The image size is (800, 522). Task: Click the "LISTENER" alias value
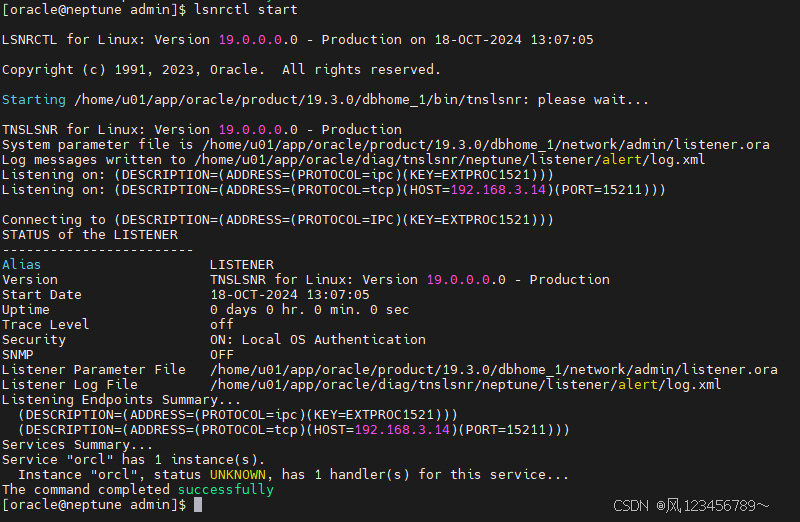click(x=241, y=264)
